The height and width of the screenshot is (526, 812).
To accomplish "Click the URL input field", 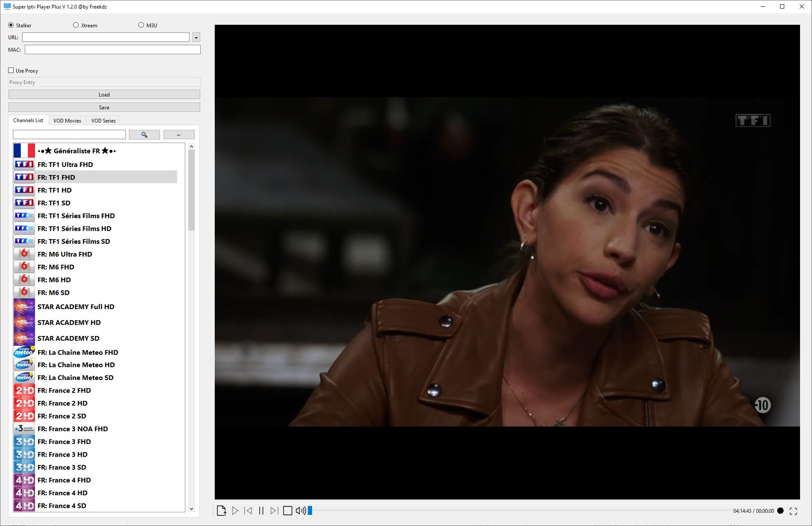I will tap(106, 37).
